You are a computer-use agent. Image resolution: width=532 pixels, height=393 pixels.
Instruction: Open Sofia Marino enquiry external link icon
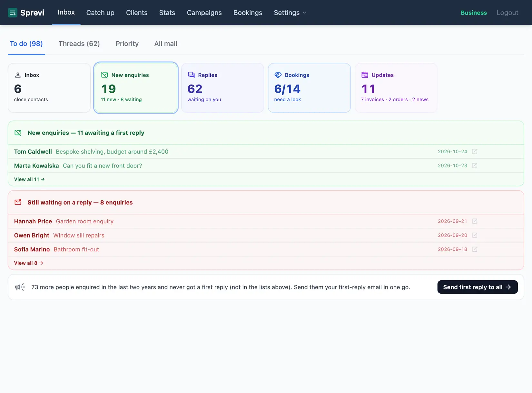pos(475,249)
